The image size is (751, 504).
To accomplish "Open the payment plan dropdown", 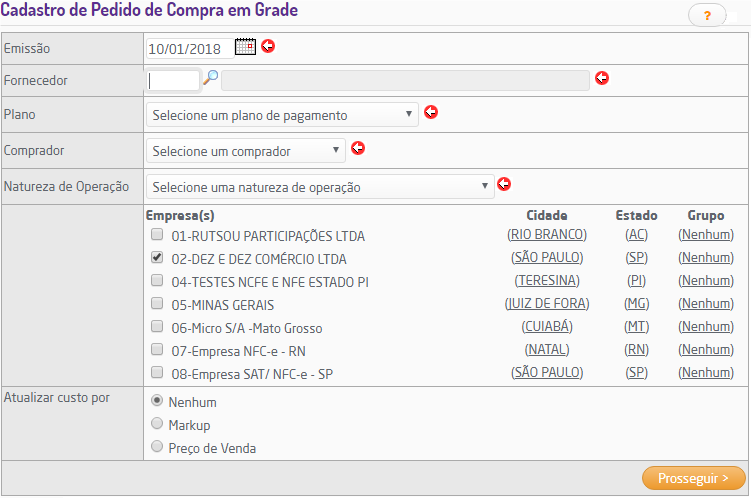I will 281,115.
